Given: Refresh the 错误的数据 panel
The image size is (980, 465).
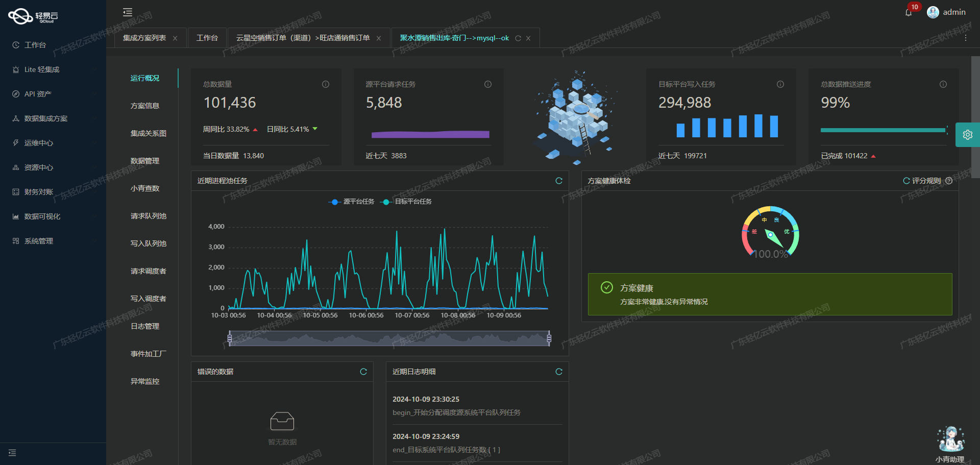Looking at the screenshot, I should [x=363, y=372].
